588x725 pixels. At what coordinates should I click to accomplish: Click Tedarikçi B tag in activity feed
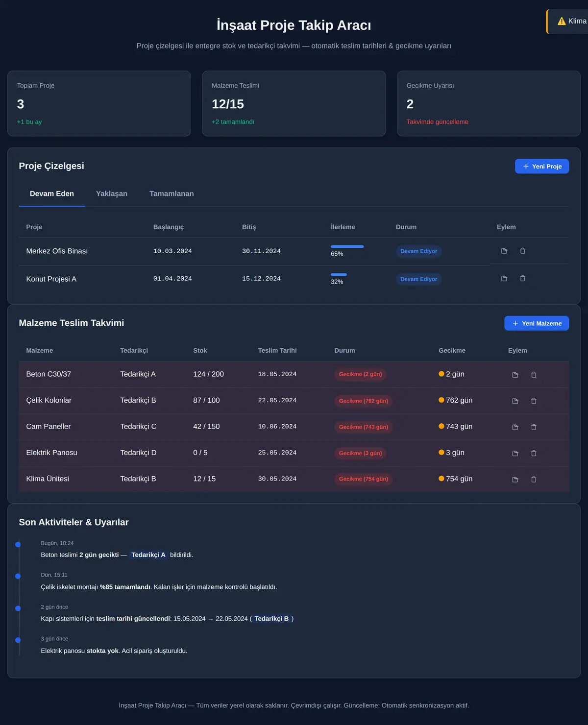(x=271, y=619)
